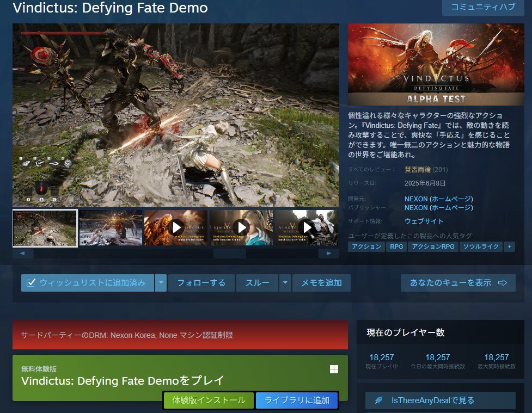Play the Delia Character Trailer video
Viewport: 532px width, 413px height.
pos(241,228)
